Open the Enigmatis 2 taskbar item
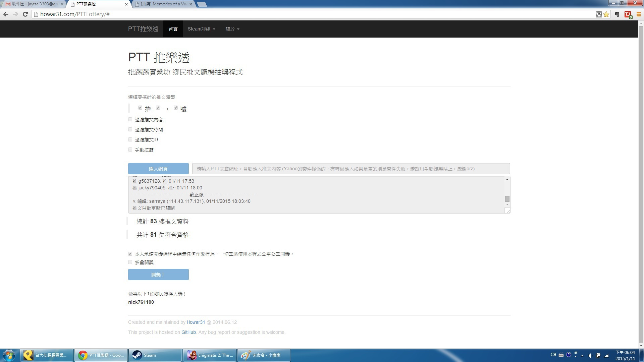 click(x=210, y=355)
